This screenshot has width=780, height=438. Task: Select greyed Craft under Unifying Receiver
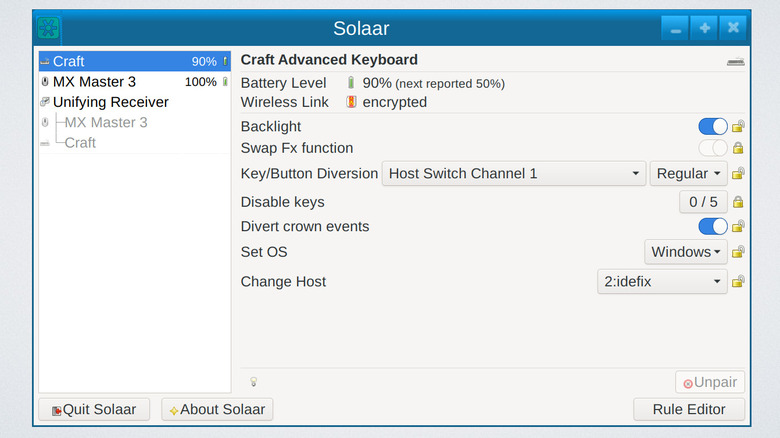tap(135, 143)
